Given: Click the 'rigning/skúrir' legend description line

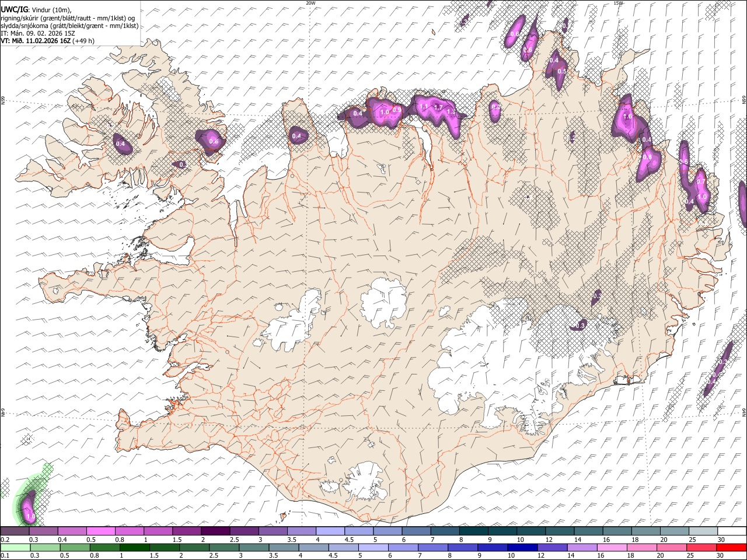Looking at the screenshot, I should click(x=68, y=18).
